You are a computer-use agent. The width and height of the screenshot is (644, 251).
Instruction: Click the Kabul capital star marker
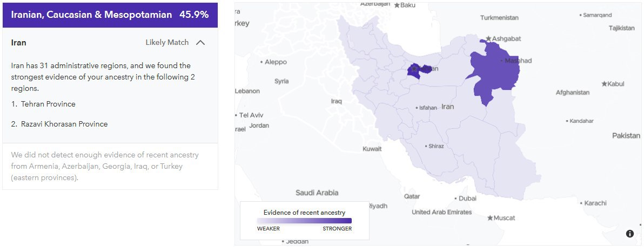click(x=604, y=84)
